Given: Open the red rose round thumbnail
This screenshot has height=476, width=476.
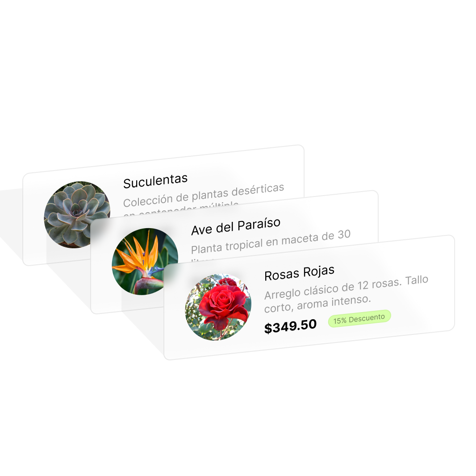Looking at the screenshot, I should (218, 307).
